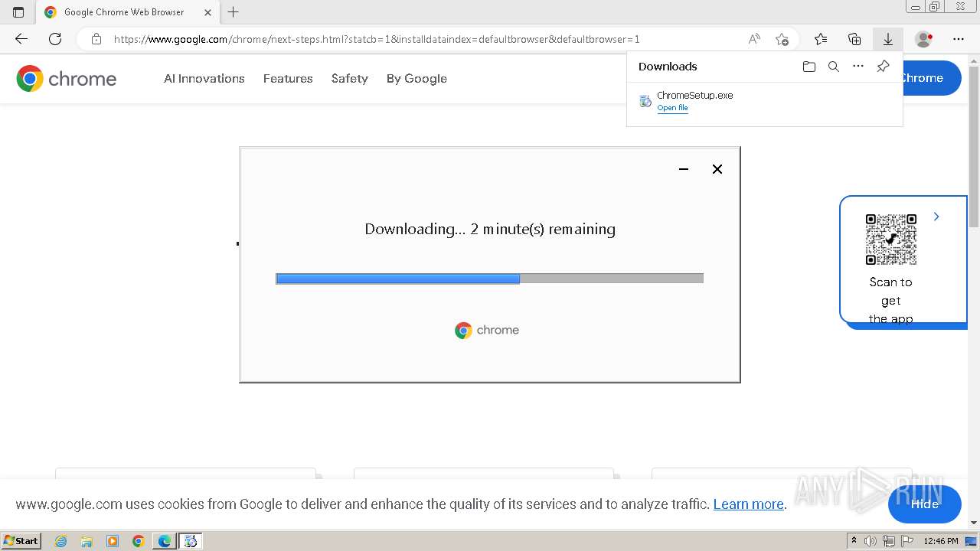This screenshot has width=980, height=551.
Task: Show hidden system tray icons
Action: 854,541
